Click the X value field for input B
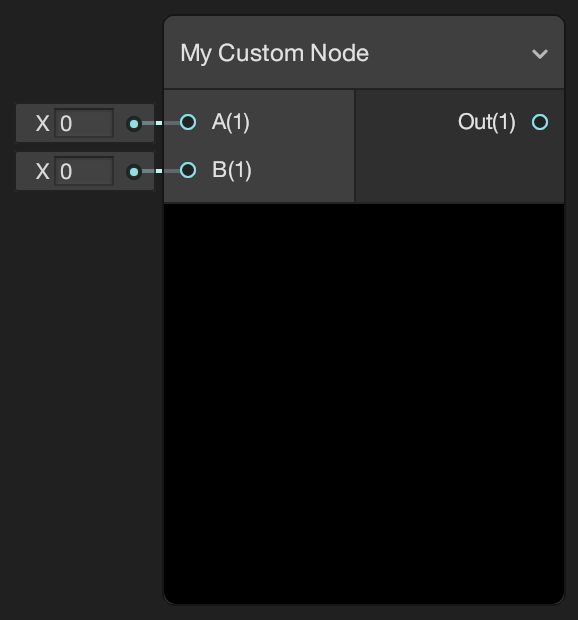578x620 pixels. [x=84, y=171]
